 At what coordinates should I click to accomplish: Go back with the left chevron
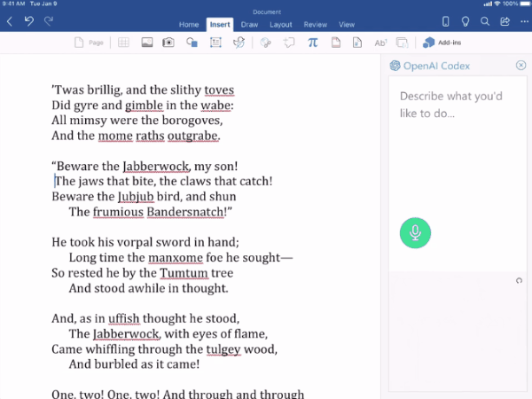(10, 21)
